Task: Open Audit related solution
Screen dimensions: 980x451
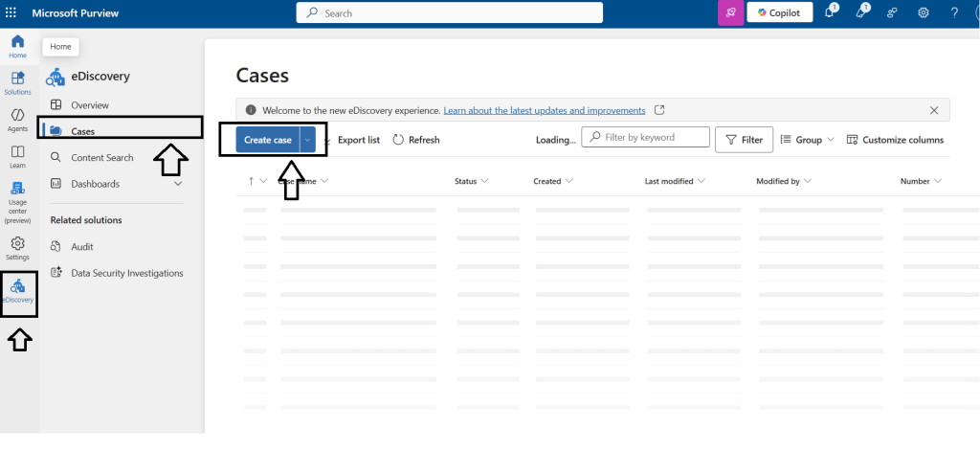Action: tap(82, 246)
